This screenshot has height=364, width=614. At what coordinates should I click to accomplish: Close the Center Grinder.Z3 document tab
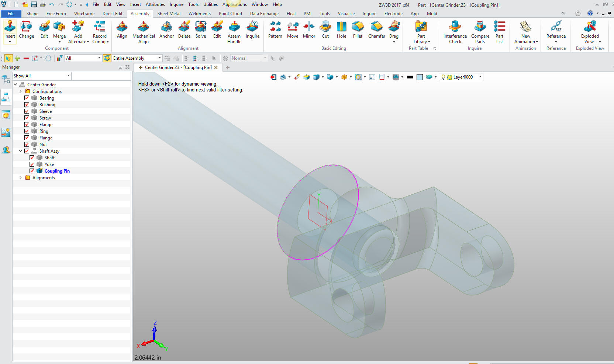[x=216, y=67]
